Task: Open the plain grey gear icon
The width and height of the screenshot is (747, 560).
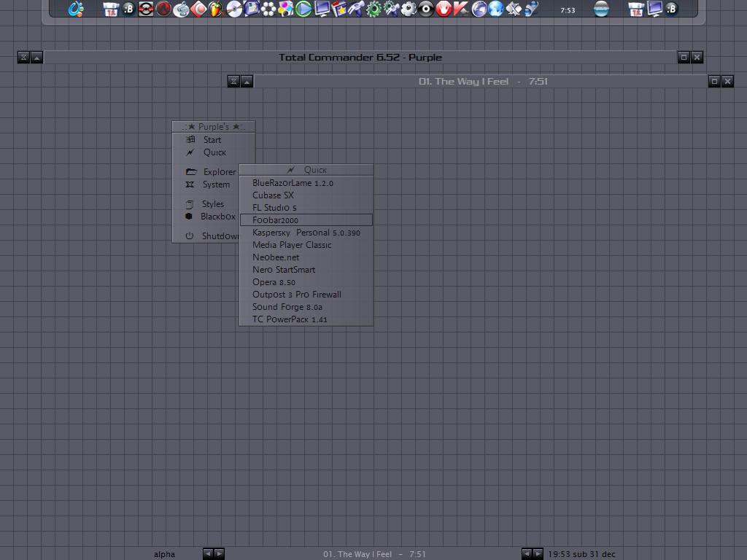Action: pyautogui.click(x=409, y=9)
